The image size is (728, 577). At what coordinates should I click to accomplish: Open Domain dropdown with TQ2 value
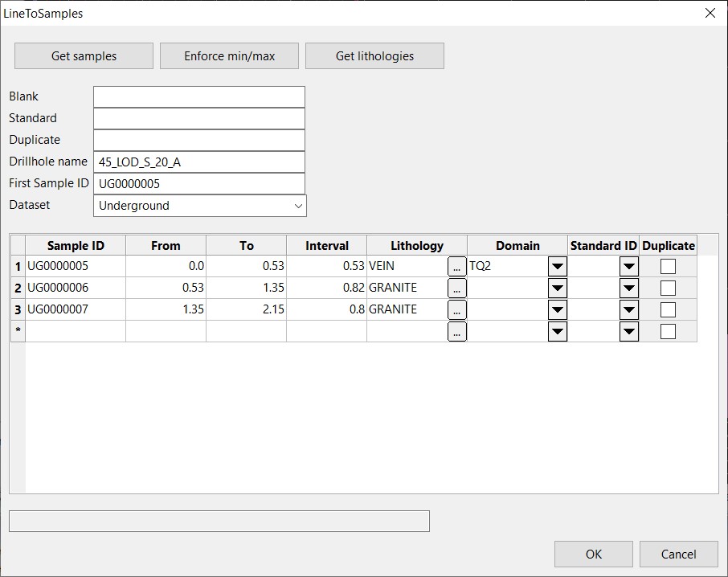[x=557, y=267]
